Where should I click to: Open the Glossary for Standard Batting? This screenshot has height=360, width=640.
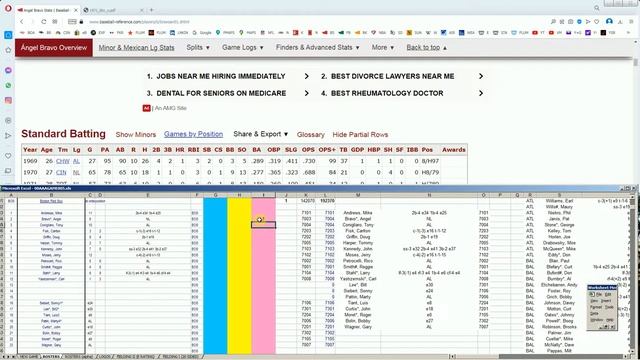310,135
